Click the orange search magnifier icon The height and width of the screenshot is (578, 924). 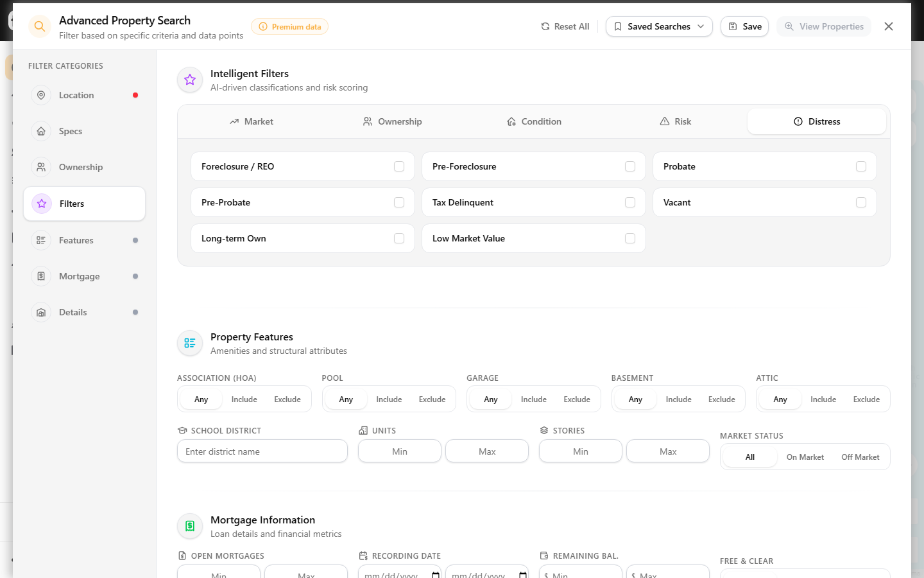[x=40, y=26]
